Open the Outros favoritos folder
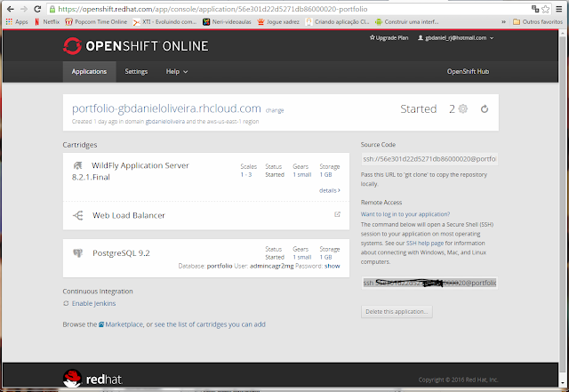569x392 pixels. point(538,21)
